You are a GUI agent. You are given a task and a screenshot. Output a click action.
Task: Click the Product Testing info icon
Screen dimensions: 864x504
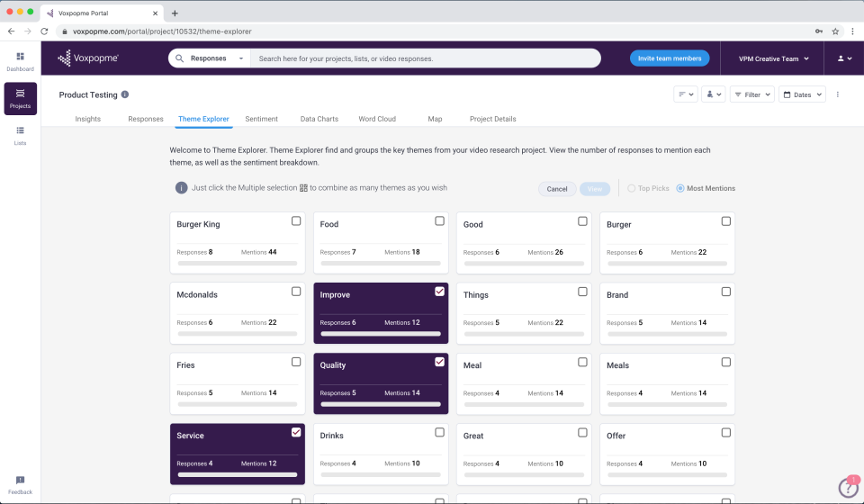pyautogui.click(x=125, y=94)
